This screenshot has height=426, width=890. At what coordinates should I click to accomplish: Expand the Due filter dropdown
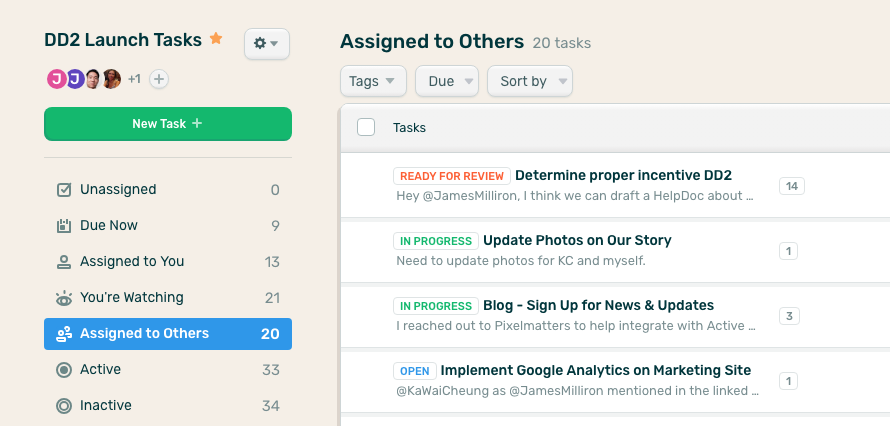pyautogui.click(x=447, y=82)
